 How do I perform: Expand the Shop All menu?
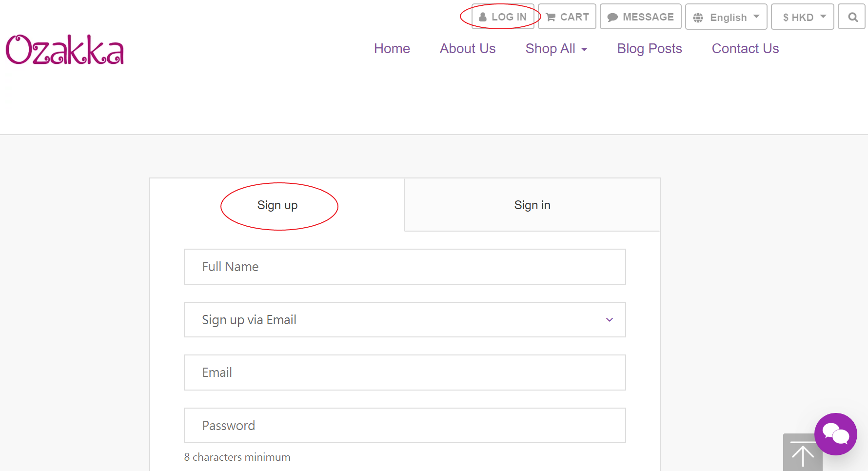(x=556, y=49)
